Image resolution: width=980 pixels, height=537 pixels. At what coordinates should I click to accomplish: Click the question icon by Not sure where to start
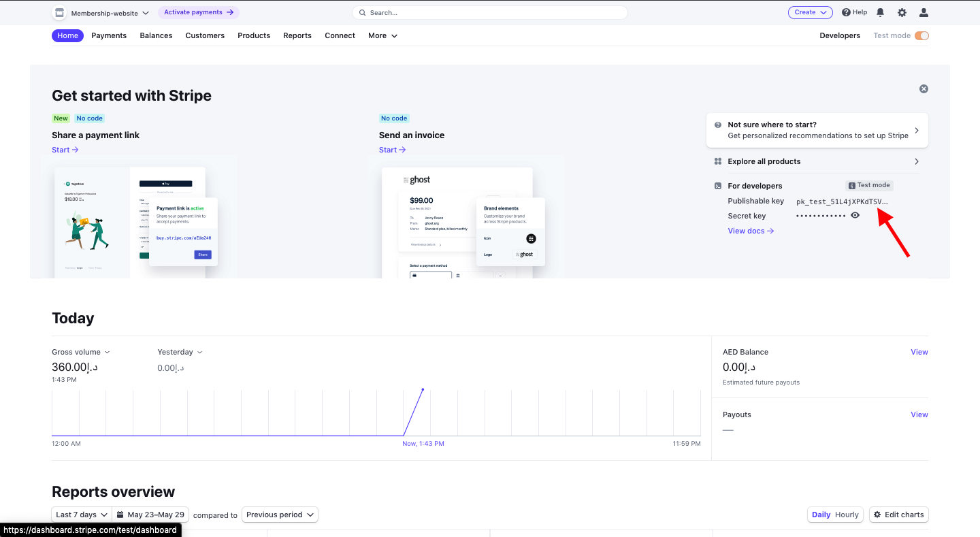click(x=718, y=125)
